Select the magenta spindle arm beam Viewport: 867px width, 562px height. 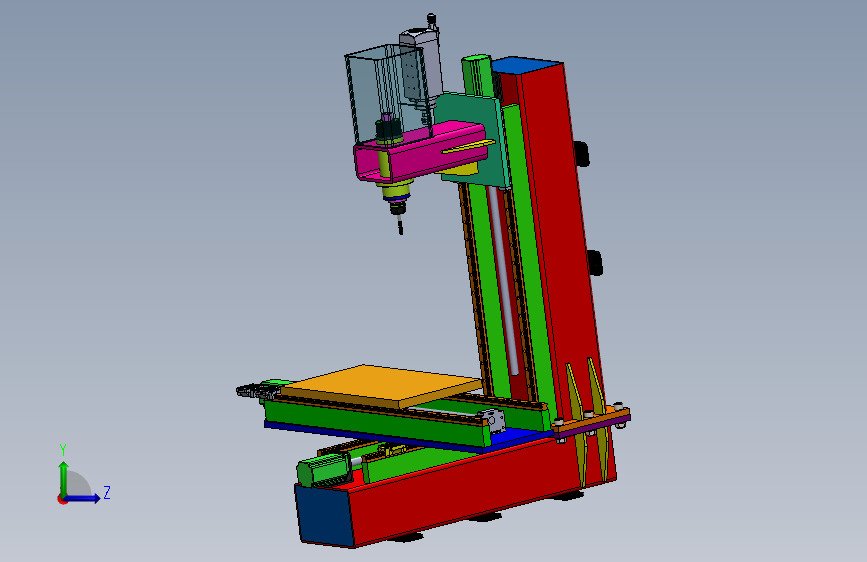coord(420,152)
